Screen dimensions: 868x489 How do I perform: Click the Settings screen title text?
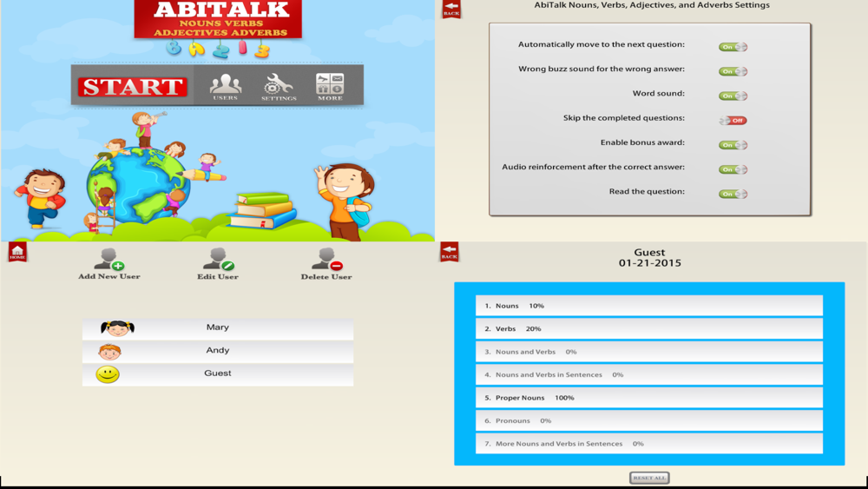pyautogui.click(x=652, y=5)
